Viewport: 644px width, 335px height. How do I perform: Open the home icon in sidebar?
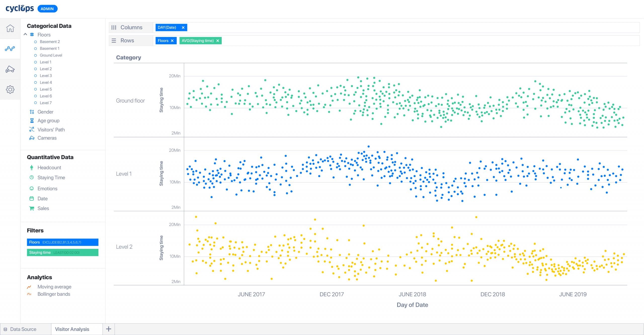(10, 28)
